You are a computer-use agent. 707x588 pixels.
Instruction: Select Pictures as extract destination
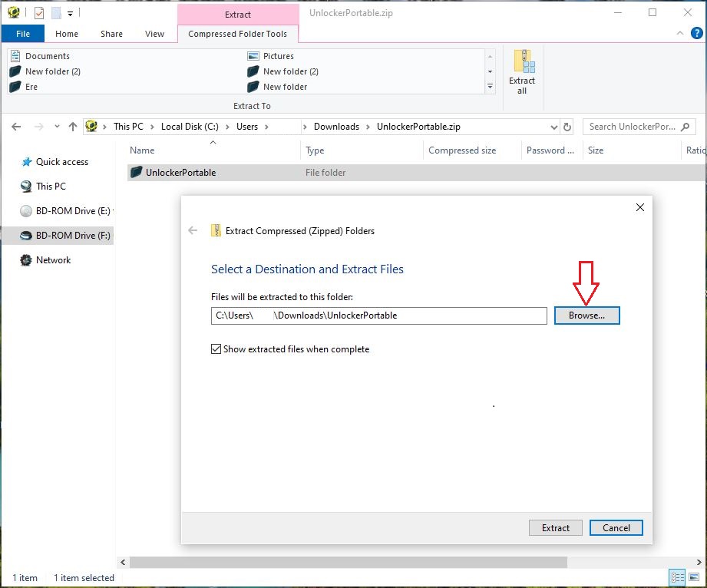(278, 56)
